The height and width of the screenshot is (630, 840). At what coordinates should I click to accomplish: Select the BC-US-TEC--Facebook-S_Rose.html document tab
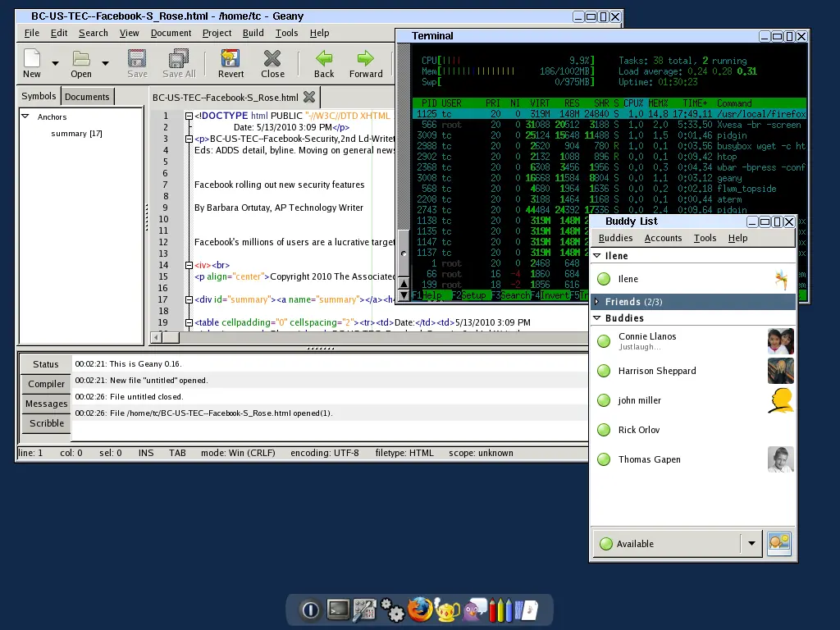225,98
